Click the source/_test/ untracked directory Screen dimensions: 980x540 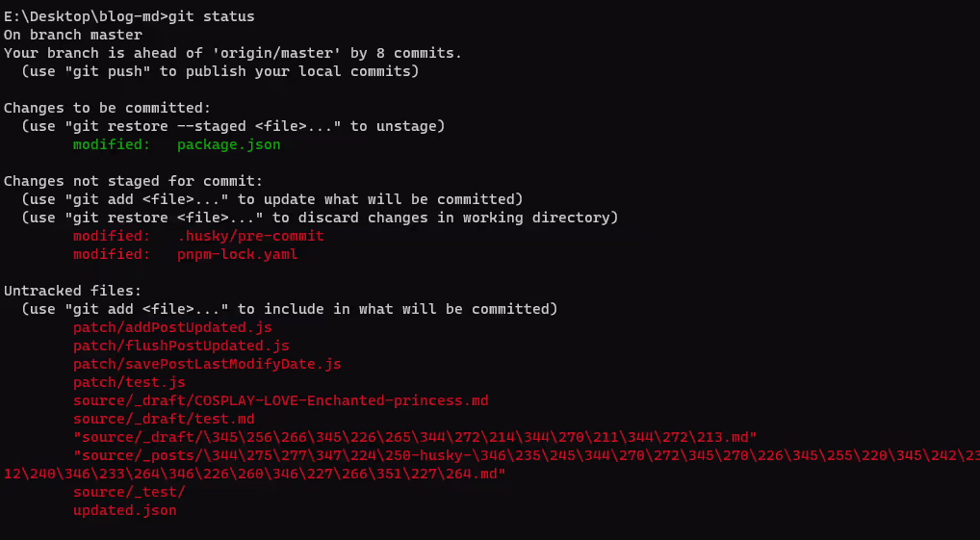pos(129,492)
